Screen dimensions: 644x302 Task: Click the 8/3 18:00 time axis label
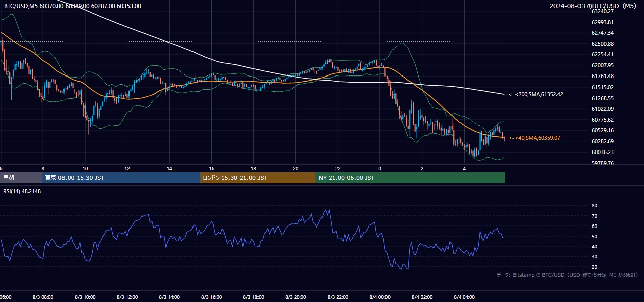click(253, 297)
